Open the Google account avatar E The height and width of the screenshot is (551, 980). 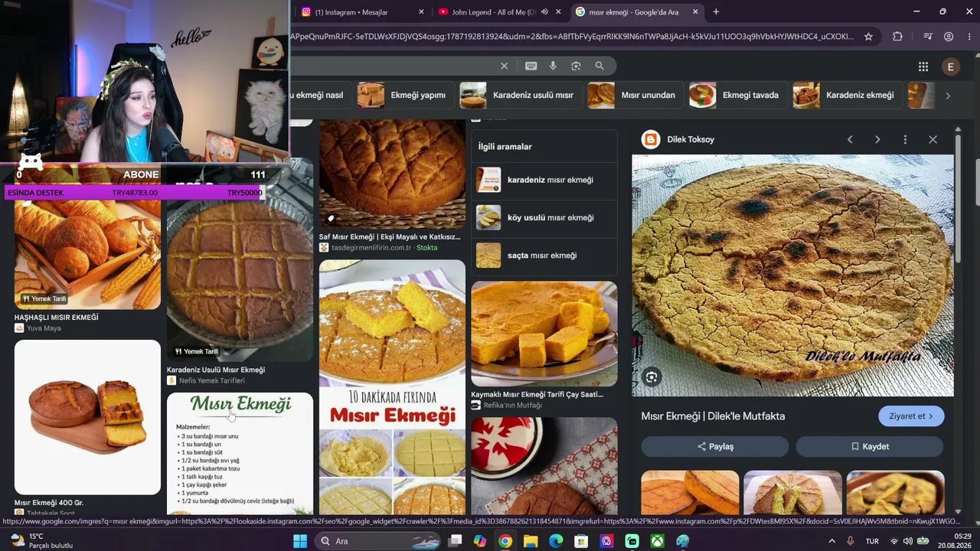(x=950, y=67)
